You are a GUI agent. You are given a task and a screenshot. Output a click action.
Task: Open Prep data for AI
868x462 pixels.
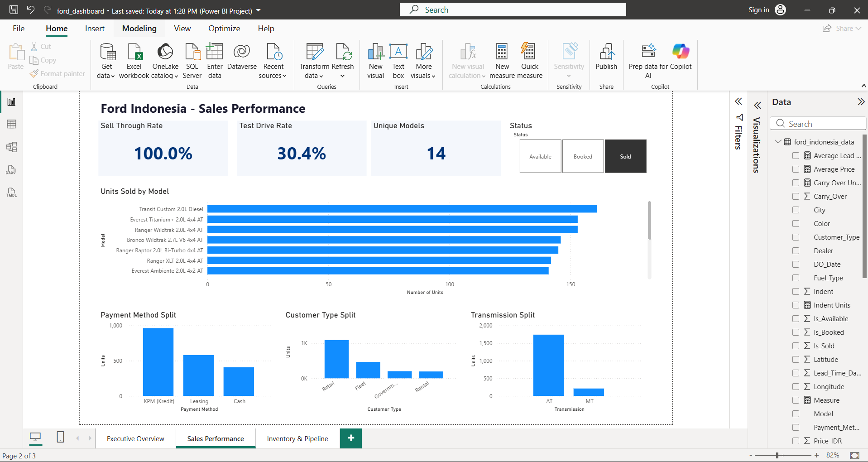click(x=648, y=61)
